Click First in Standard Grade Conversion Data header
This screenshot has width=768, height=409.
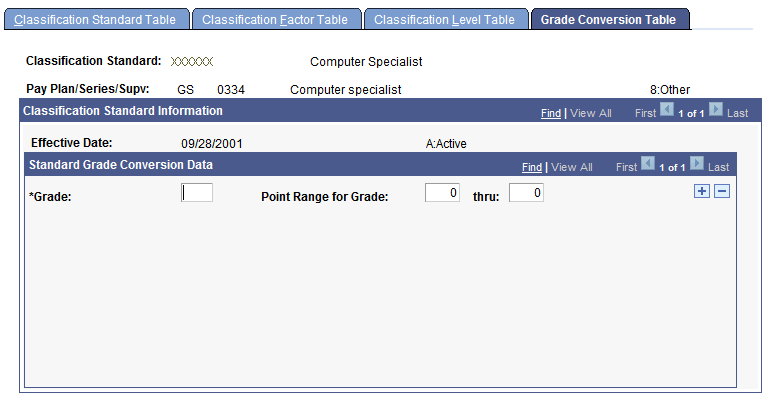pyautogui.click(x=626, y=167)
